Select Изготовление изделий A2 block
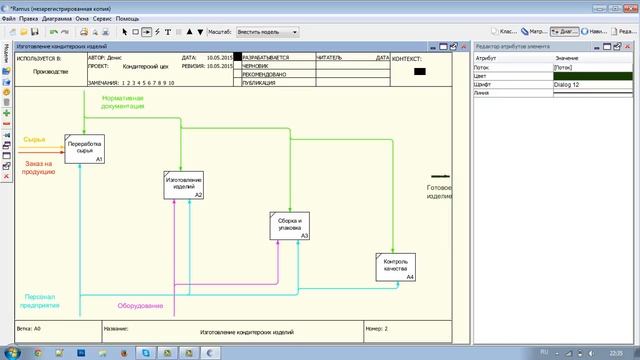 [184, 185]
